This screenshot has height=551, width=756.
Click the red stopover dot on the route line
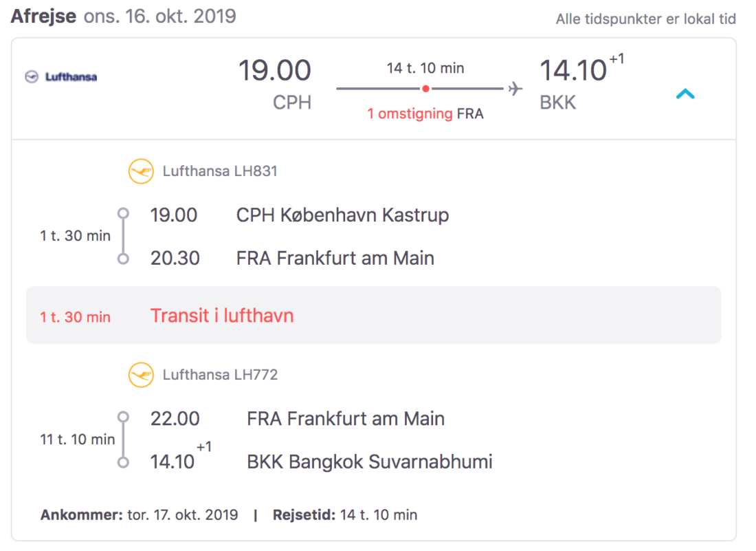(425, 89)
